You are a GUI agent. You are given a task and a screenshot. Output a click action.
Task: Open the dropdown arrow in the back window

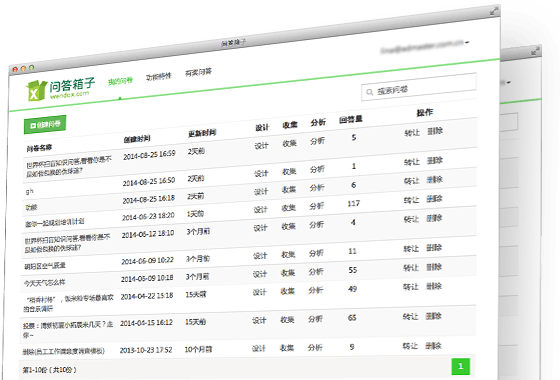click(x=508, y=83)
